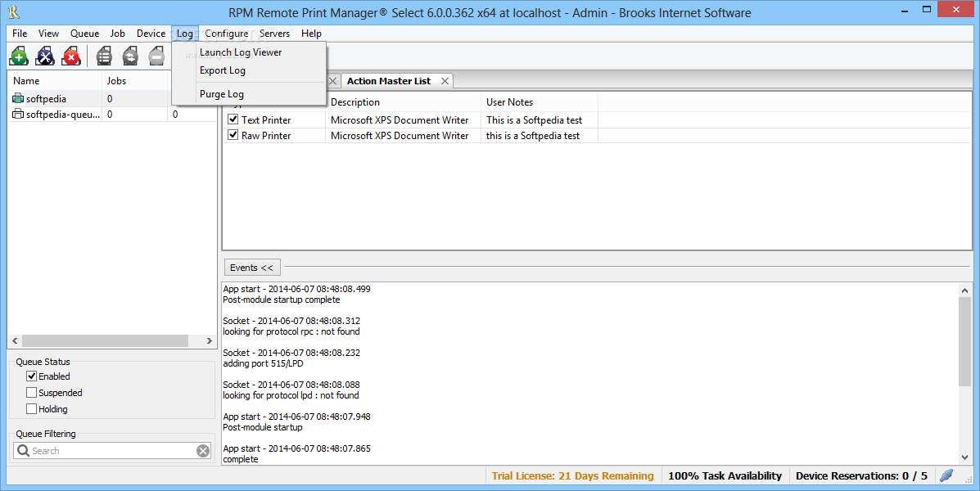
Task: Click the gray minus job toolbar icon
Action: tap(156, 56)
